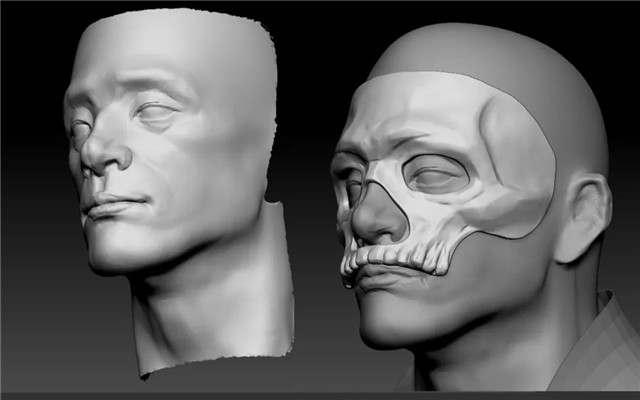Click the skull overlay's eye socket
The height and width of the screenshot is (400, 640).
436,177
